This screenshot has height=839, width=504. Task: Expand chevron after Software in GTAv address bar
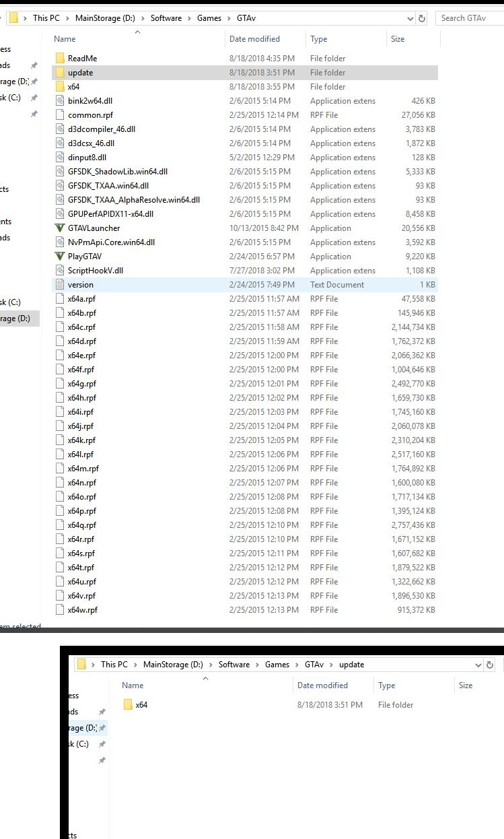point(189,18)
